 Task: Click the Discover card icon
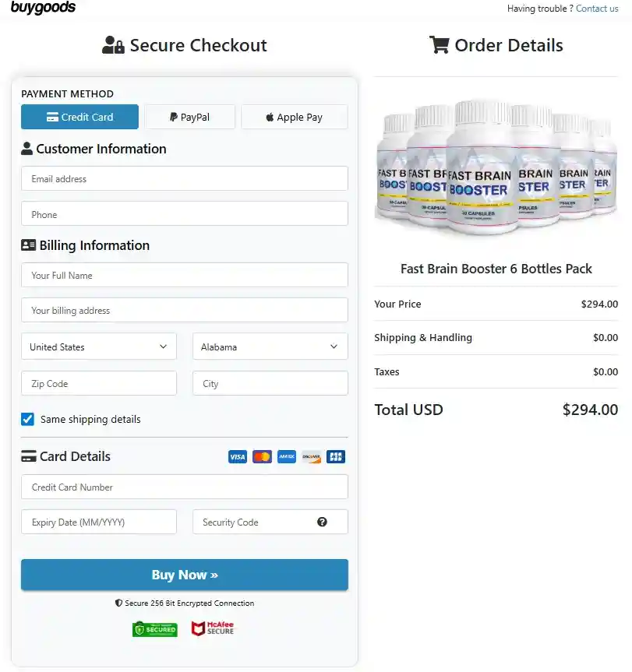pos(311,456)
